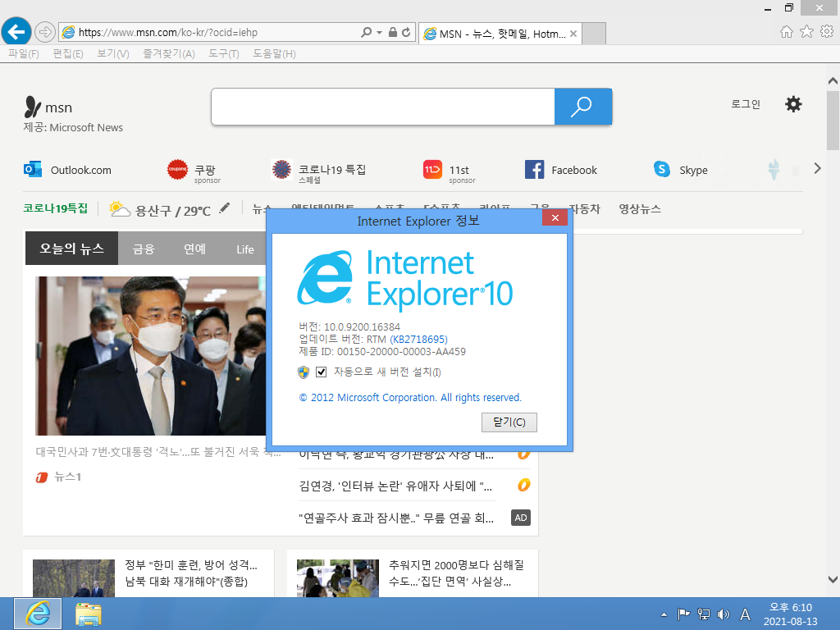Open a new blank tab

(594, 33)
